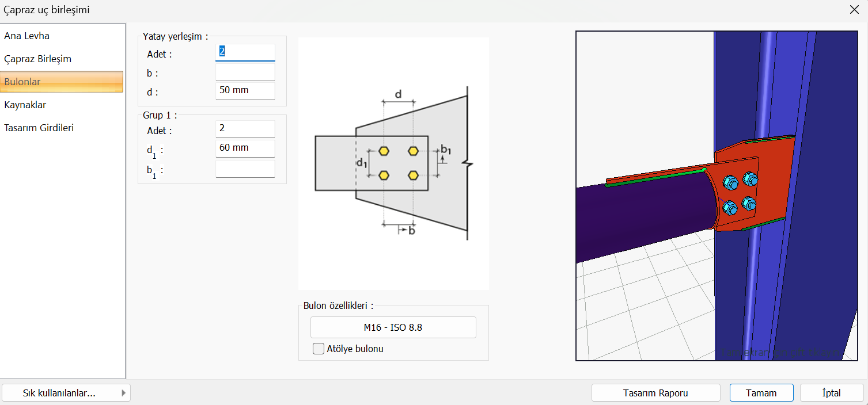
Task: Select the Bulonlar section
Action: (x=62, y=82)
